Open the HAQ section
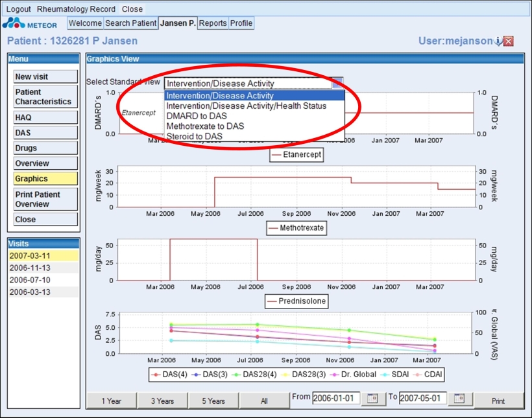 point(45,117)
